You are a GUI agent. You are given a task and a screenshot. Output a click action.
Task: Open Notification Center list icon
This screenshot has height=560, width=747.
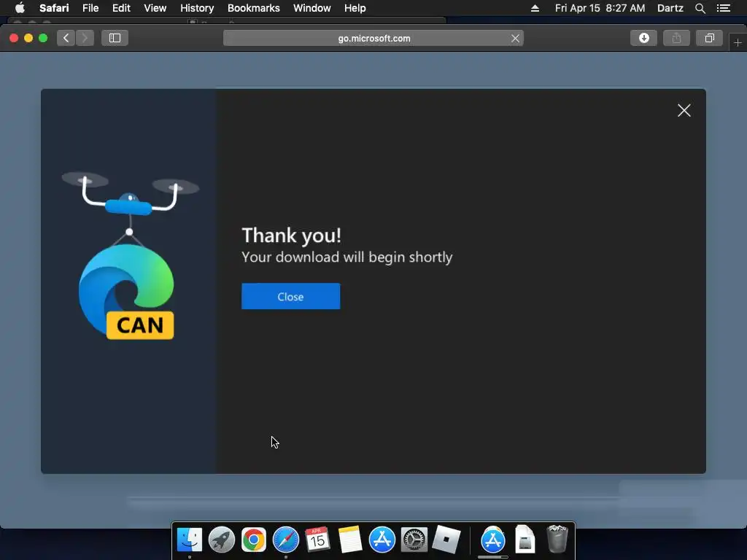coord(723,8)
